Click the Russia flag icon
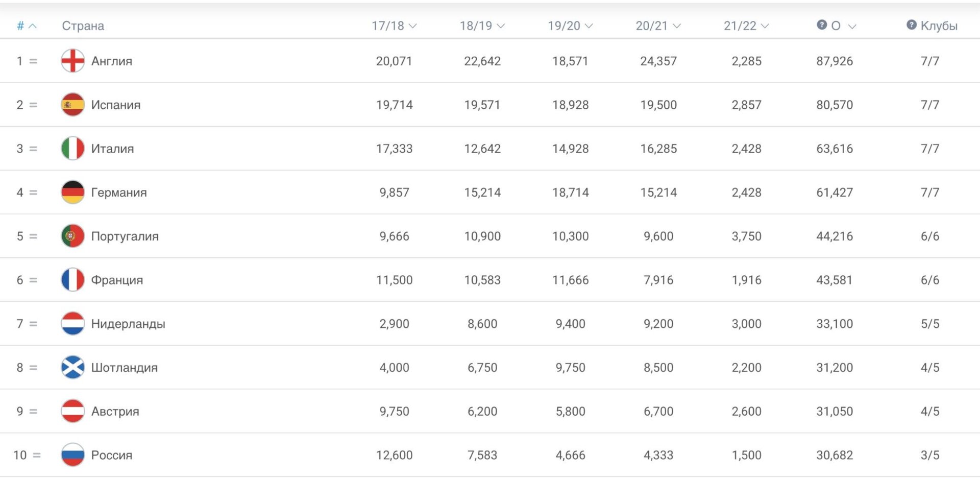Screen dimensions: 980x478 click(72, 455)
